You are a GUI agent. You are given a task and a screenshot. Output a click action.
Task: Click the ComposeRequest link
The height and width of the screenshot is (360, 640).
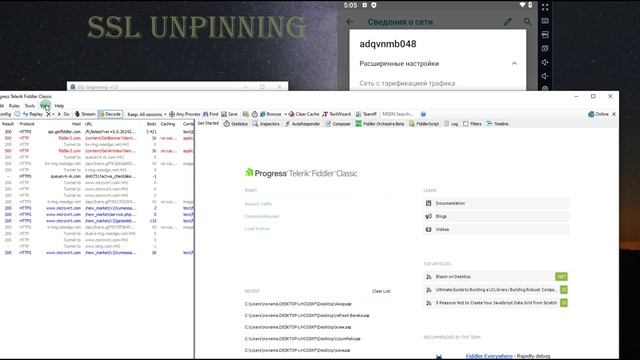pos(262,216)
